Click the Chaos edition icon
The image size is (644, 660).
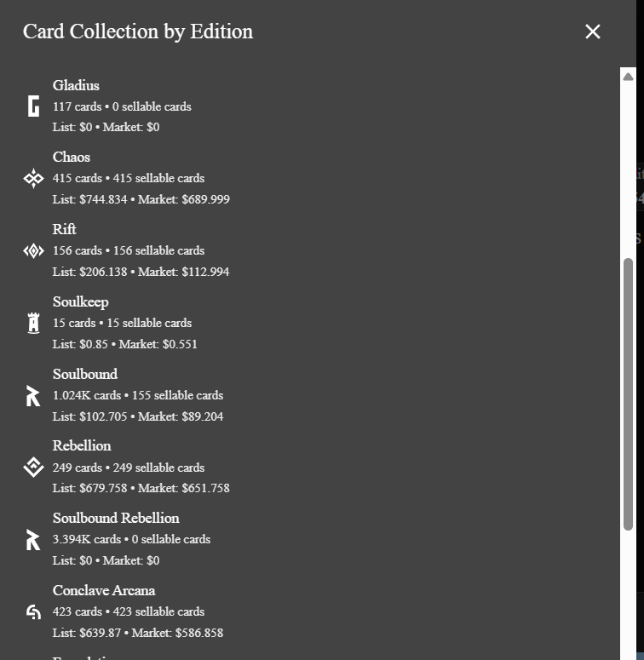33,178
